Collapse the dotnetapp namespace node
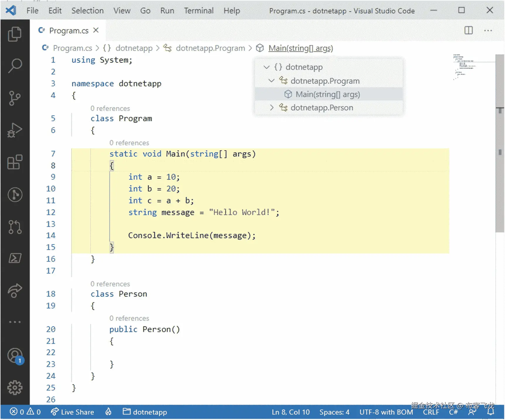The image size is (505, 420). tap(267, 67)
